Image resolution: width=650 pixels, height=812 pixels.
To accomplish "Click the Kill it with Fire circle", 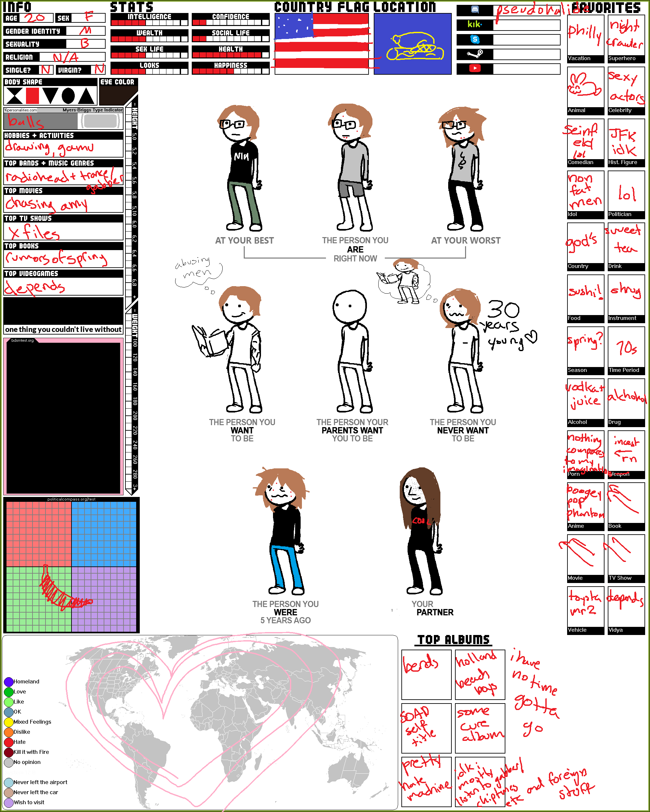I will tap(8, 752).
